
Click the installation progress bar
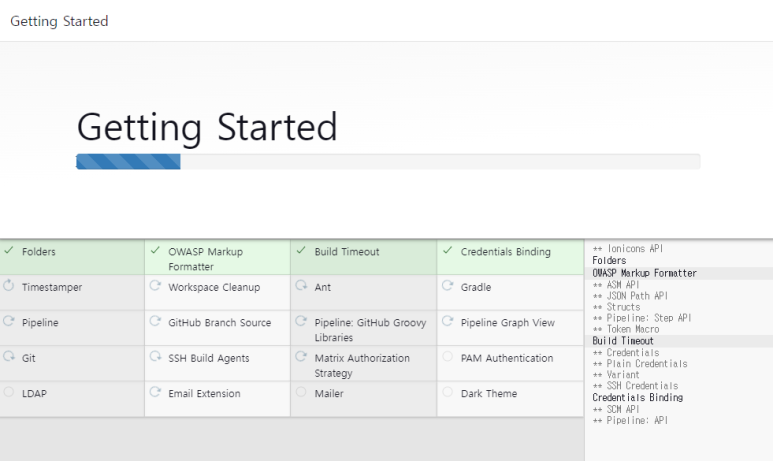(388, 162)
